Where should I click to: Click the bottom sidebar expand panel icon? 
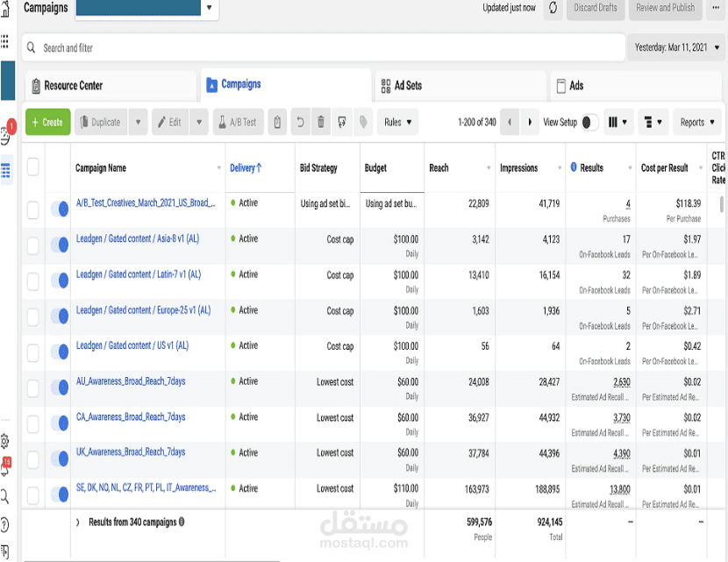click(5, 552)
